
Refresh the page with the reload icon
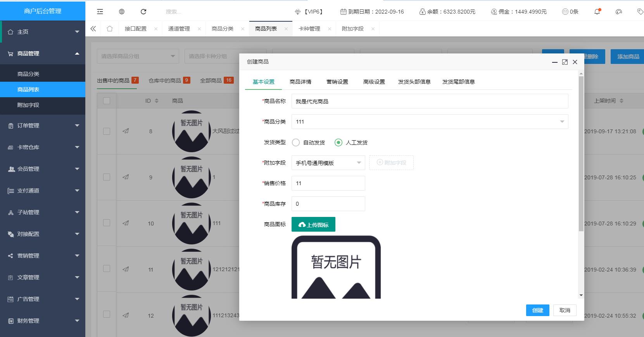coord(143,12)
